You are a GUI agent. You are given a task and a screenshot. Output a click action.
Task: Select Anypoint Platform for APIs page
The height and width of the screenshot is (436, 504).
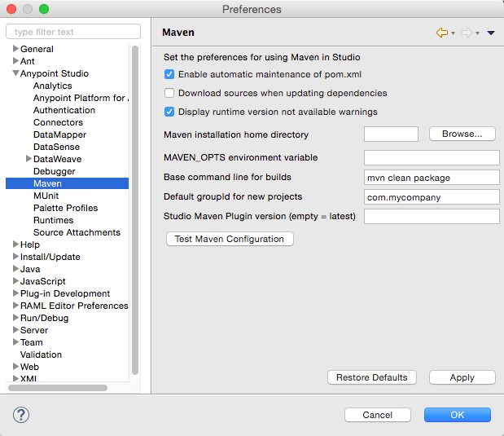tap(81, 98)
